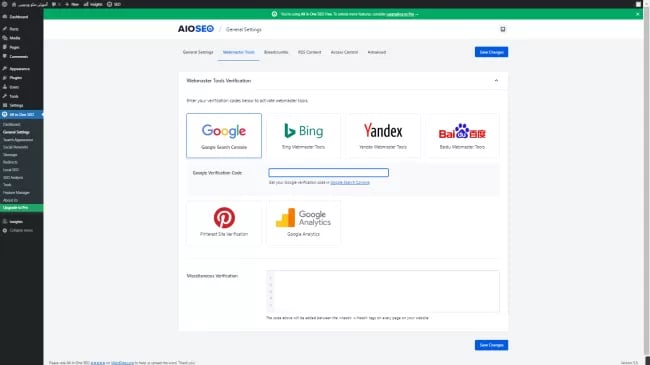Click + New in the admin bar

pyautogui.click(x=72, y=4)
